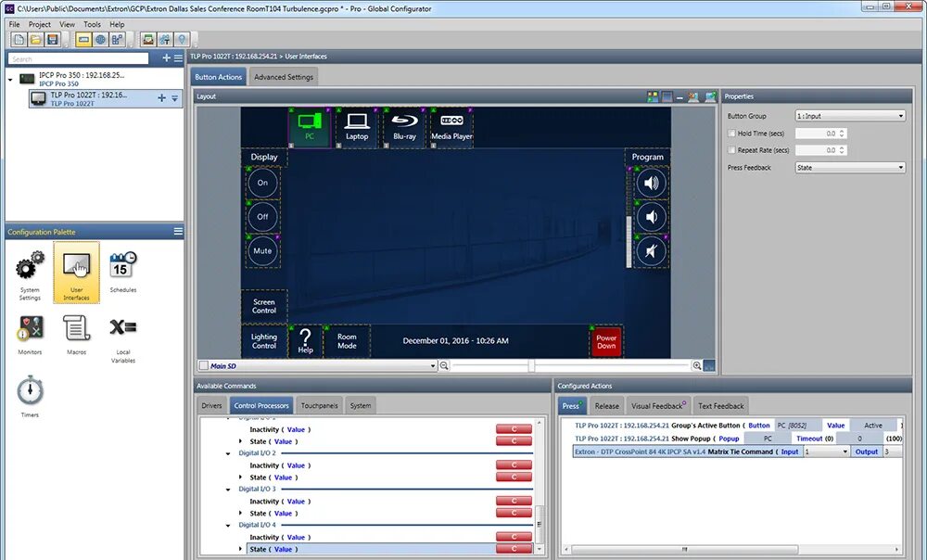Image resolution: width=927 pixels, height=560 pixels.
Task: Click the Open project folder toolbar icon
Action: [35, 40]
